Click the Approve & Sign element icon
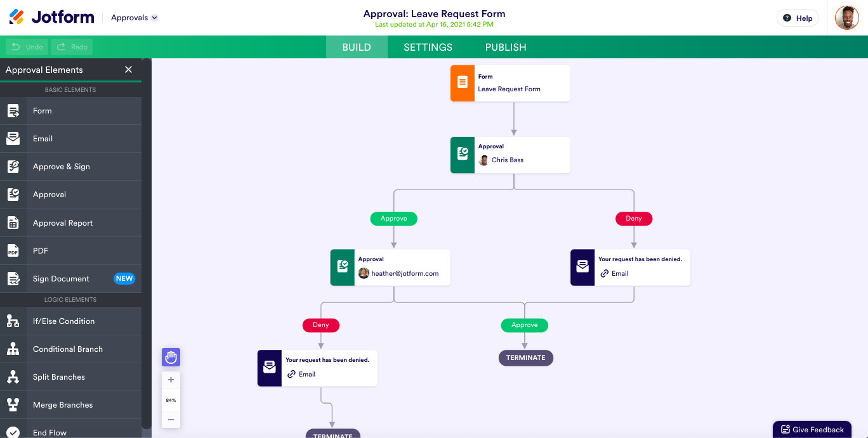868x438 pixels. pos(13,167)
